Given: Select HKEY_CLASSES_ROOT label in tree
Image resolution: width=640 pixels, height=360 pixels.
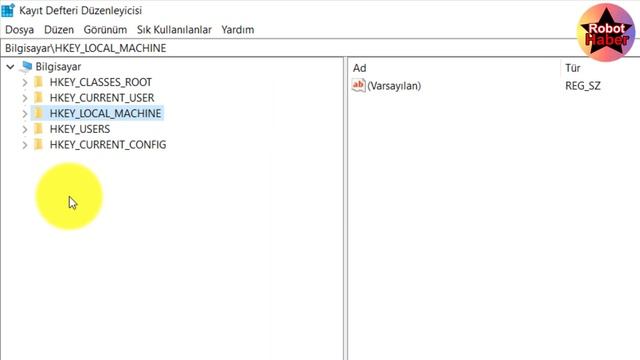Looking at the screenshot, I should pos(101,82).
